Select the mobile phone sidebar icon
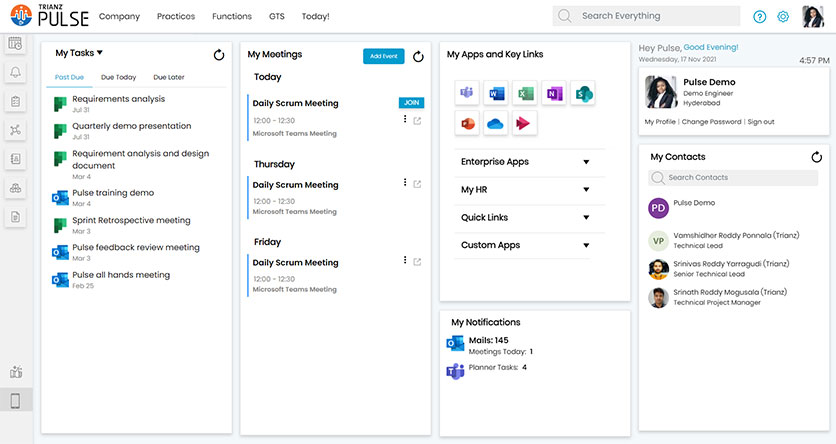 [x=15, y=400]
